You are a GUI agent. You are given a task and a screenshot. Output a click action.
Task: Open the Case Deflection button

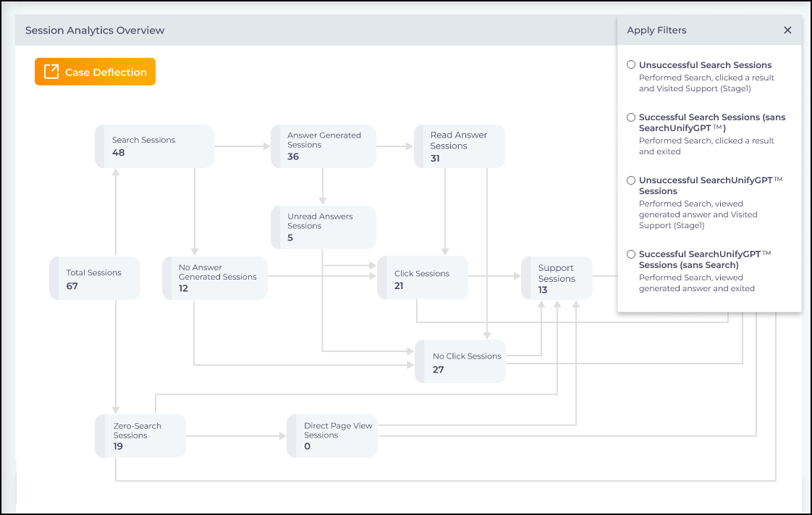tap(95, 72)
